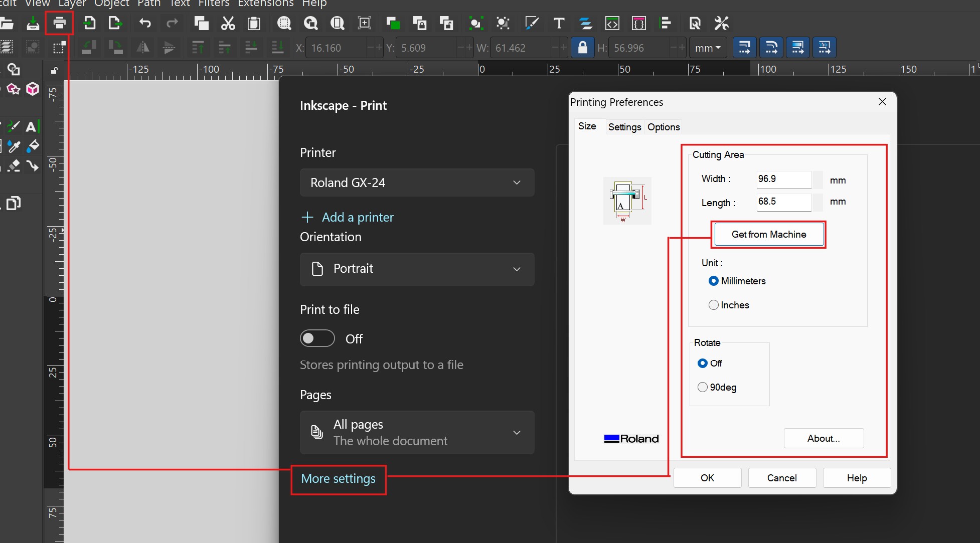The height and width of the screenshot is (543, 980).
Task: Click the Cutting Area Width field
Action: [784, 179]
